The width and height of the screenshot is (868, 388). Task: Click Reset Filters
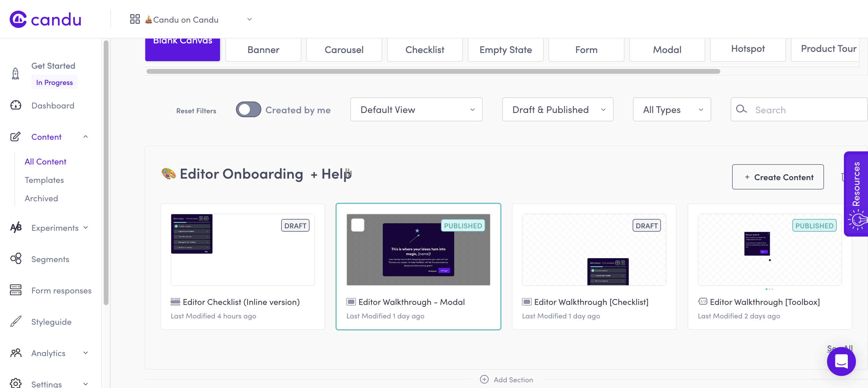tap(196, 110)
